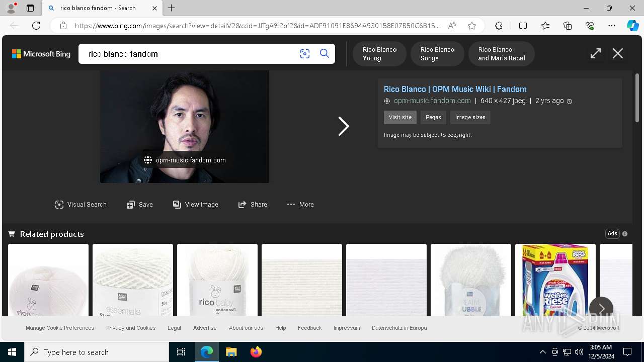Click the taskbar search box
644x362 pixels.
tap(97, 352)
